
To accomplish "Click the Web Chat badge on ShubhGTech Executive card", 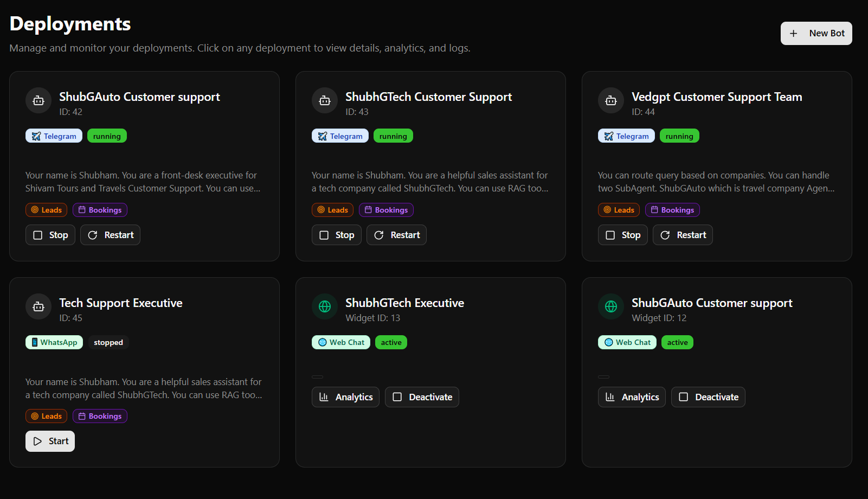I will click(341, 342).
